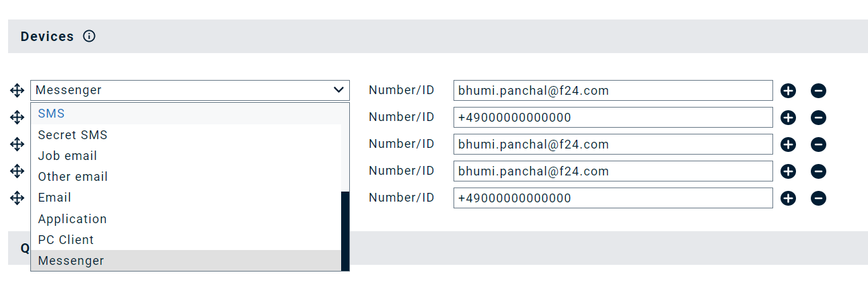868x287 pixels.
Task: Click the info icon beside Devices heading
Action: click(x=89, y=36)
